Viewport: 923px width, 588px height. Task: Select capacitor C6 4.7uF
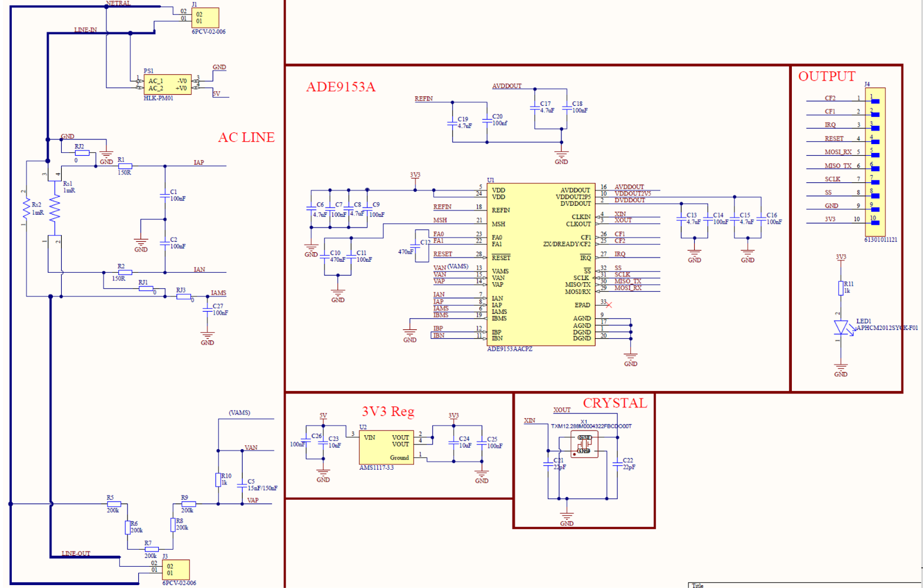(311, 208)
